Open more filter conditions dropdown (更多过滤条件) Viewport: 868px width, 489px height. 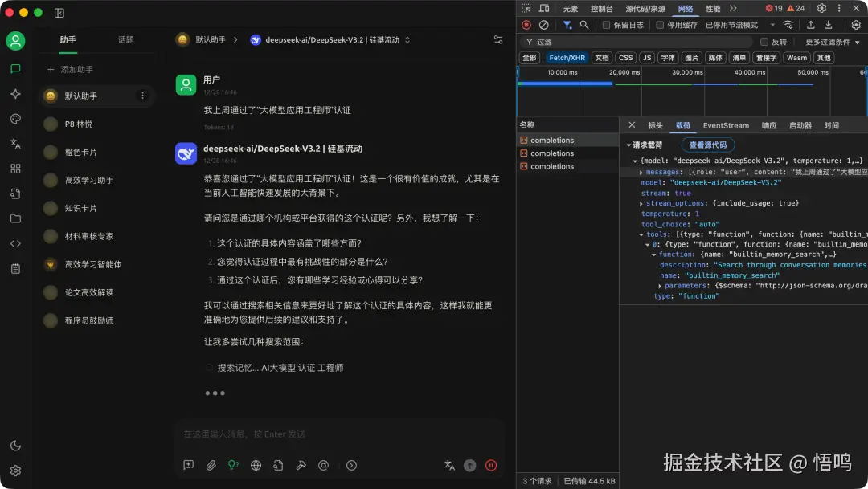(832, 42)
